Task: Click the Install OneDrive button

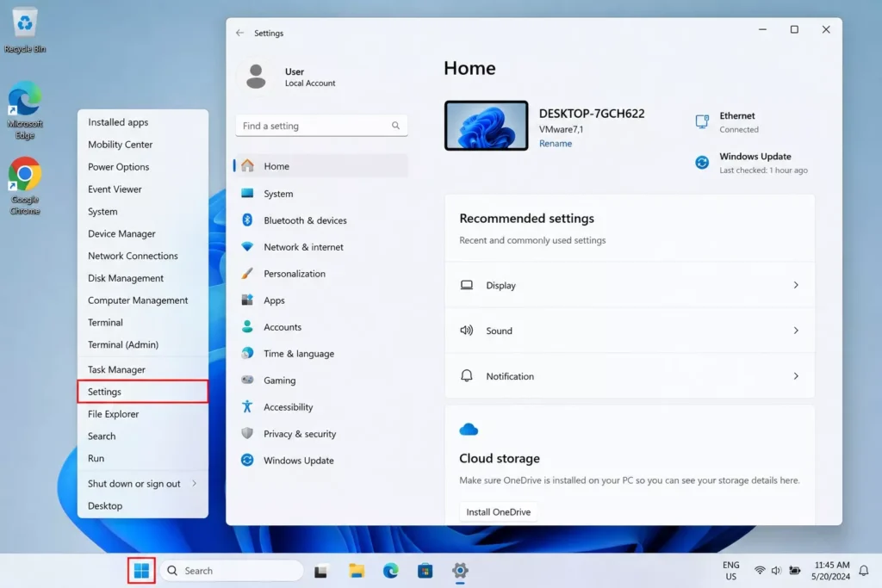Action: (499, 512)
